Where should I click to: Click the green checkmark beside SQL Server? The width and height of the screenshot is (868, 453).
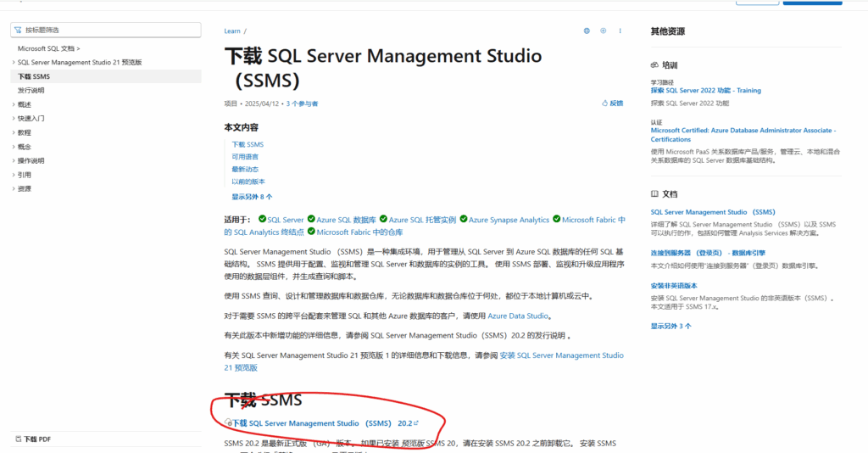coord(262,219)
